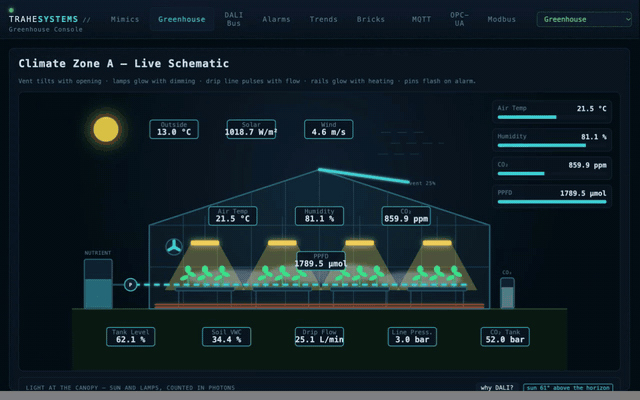Switch to the DALI Bus tab
Screen dimensions: 640x400
[233, 19]
